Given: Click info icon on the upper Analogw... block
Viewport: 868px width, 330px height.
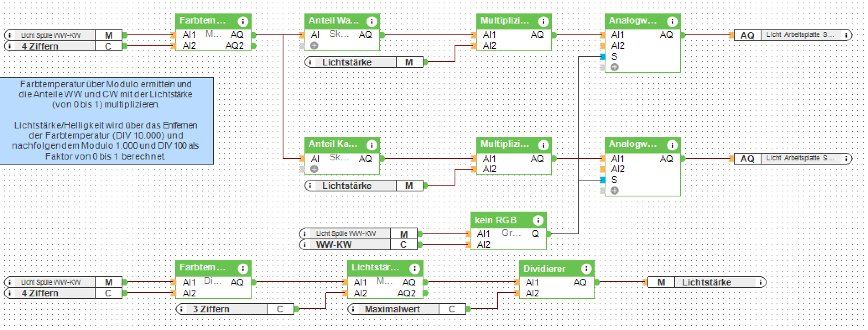Looking at the screenshot, I should coord(672,21).
